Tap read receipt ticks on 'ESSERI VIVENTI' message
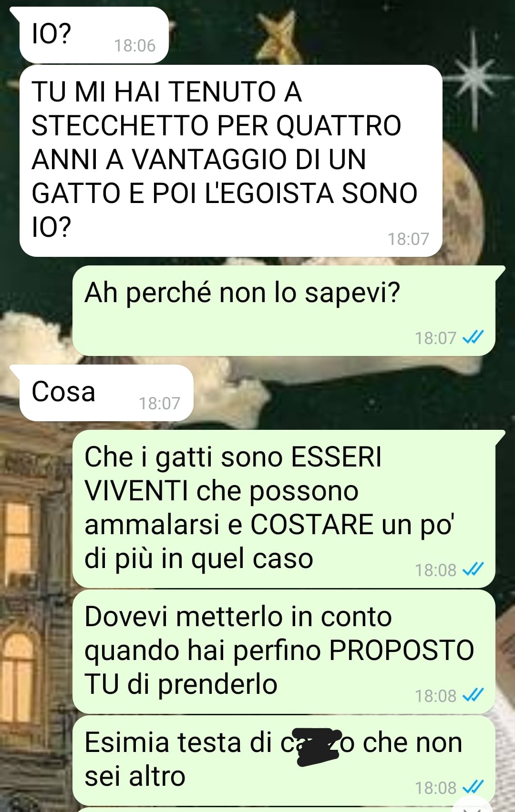The width and height of the screenshot is (515, 812). (473, 569)
